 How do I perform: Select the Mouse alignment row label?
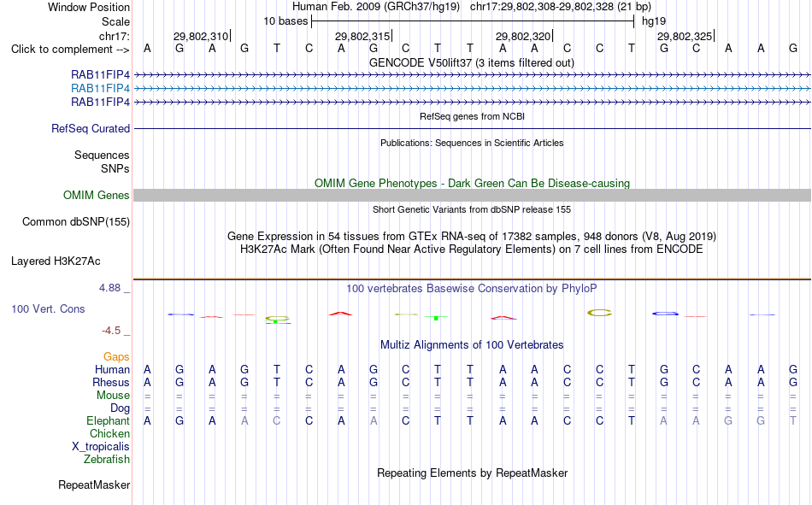113,395
